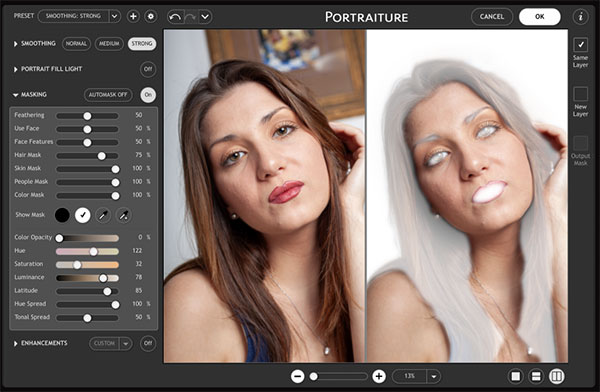The height and width of the screenshot is (392, 600).
Task: Uncheck the Same Layer checkbox
Action: pyautogui.click(x=580, y=45)
